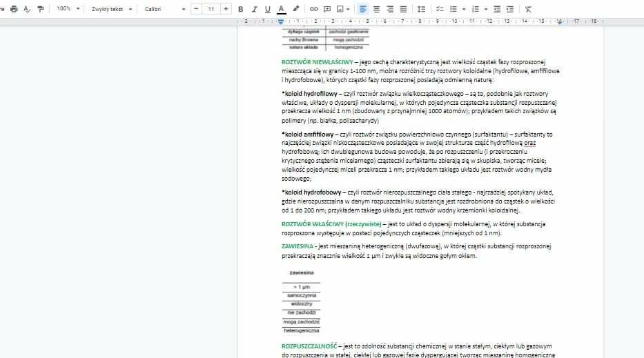Increase font size with plus button

tap(226, 9)
